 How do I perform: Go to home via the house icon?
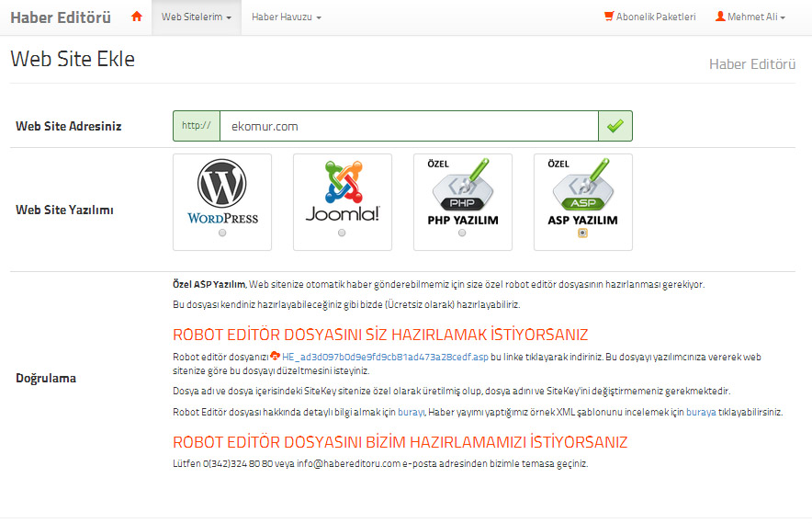pos(137,16)
